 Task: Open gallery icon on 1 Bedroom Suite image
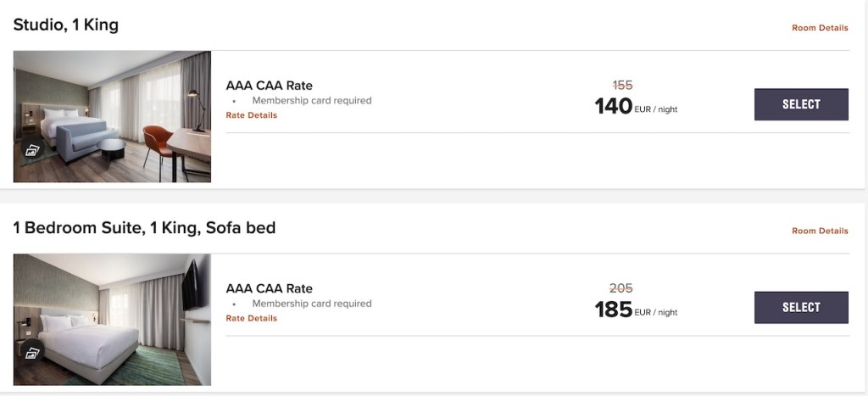(32, 354)
